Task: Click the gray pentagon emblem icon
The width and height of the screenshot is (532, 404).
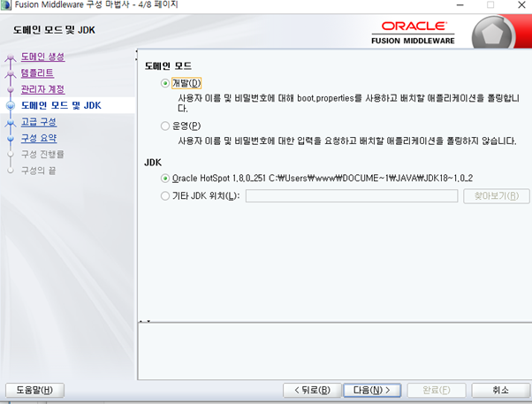Action: 492,34
